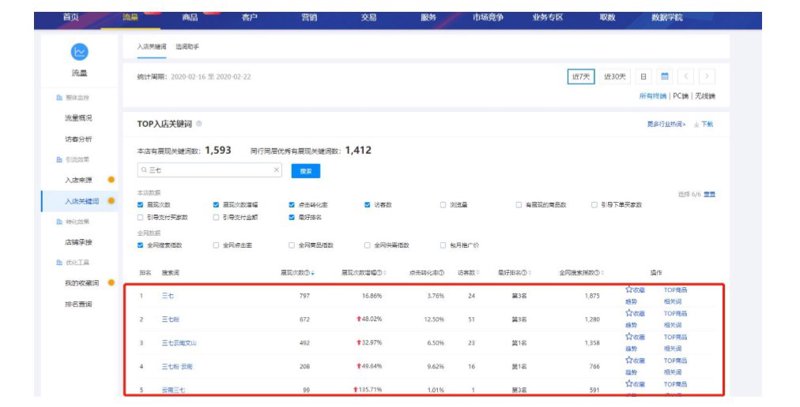Select the 日 period button
This screenshot has height=407, width=800.
[643, 77]
